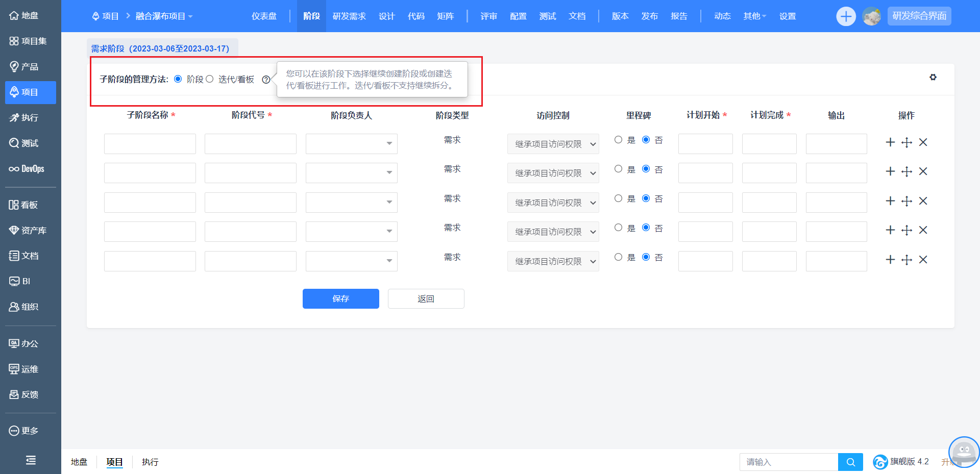This screenshot has height=474, width=980.
Task: Click the help question mark icon
Action: (x=266, y=80)
